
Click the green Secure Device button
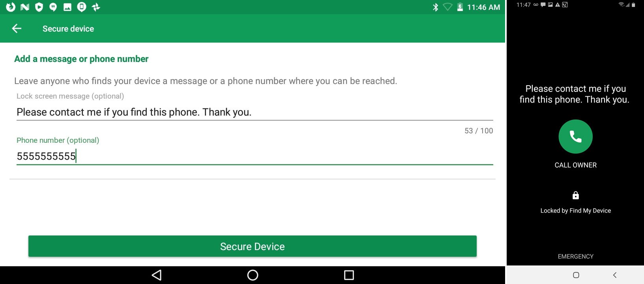pyautogui.click(x=253, y=246)
